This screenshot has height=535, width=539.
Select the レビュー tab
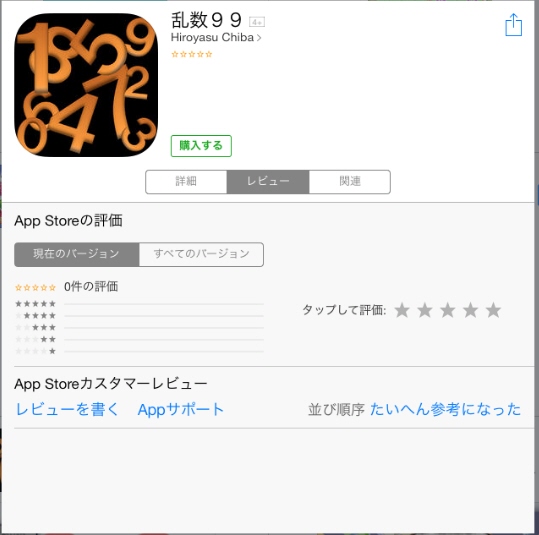pyautogui.click(x=268, y=182)
